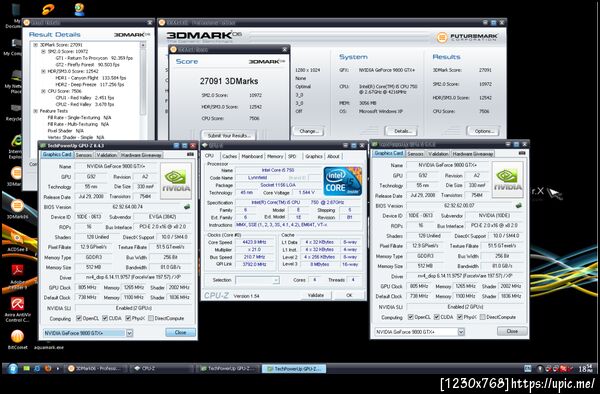Image resolution: width=600 pixels, height=394 pixels.
Task: Open Avira AntiVir Control Center icon
Action: tap(17, 309)
